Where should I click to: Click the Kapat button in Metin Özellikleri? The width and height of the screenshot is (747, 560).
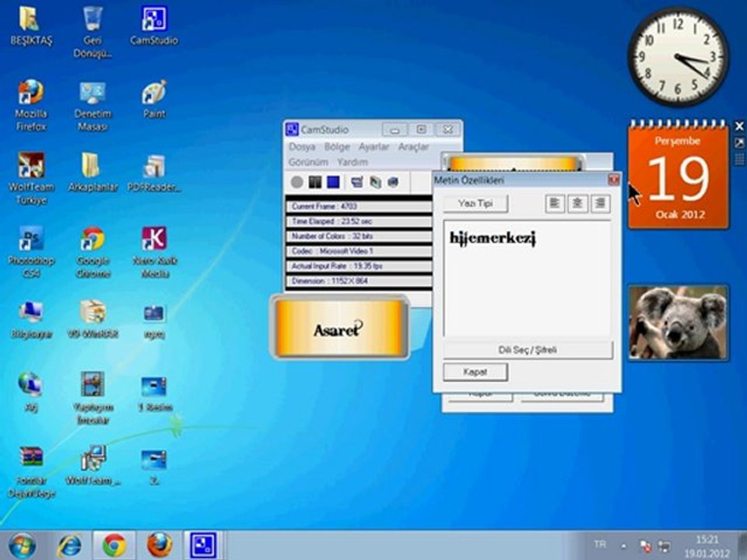475,372
